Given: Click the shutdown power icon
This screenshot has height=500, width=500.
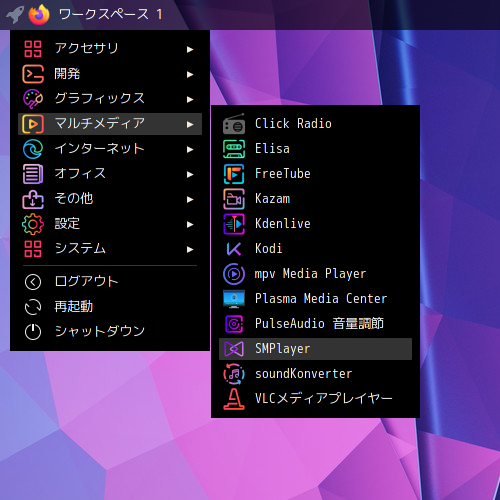Looking at the screenshot, I should pos(33,332).
